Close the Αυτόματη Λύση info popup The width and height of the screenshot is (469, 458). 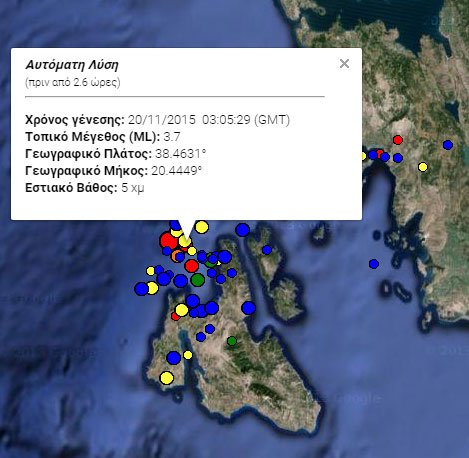coord(344,63)
